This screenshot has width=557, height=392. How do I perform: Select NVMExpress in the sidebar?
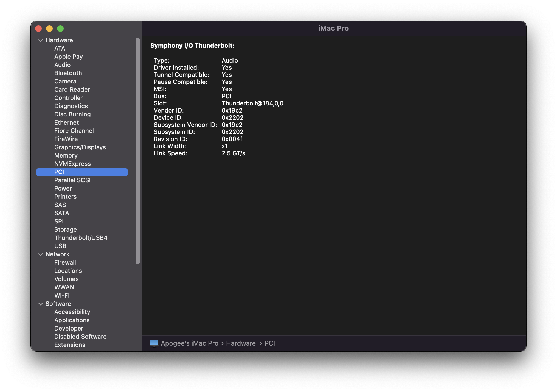[72, 164]
